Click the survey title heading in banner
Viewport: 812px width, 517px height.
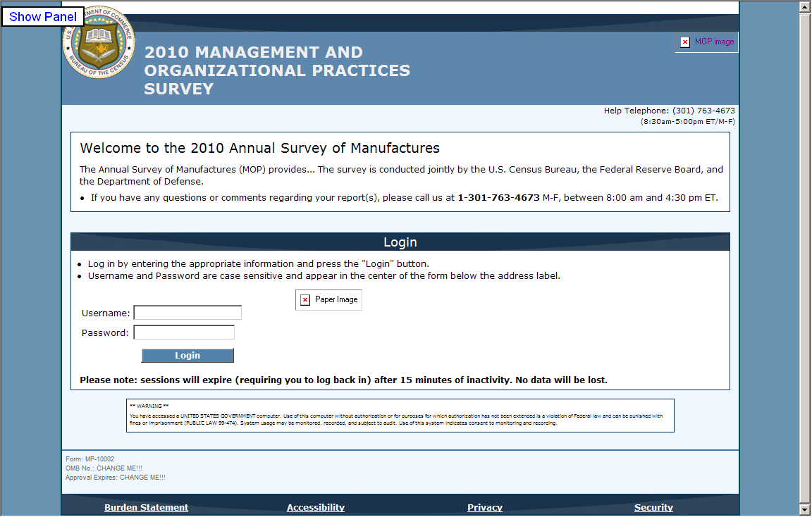click(x=276, y=70)
